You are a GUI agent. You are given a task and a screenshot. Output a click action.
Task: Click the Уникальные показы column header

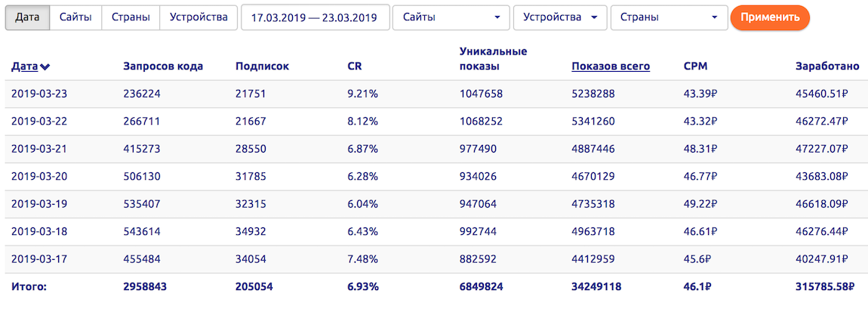coord(493,59)
